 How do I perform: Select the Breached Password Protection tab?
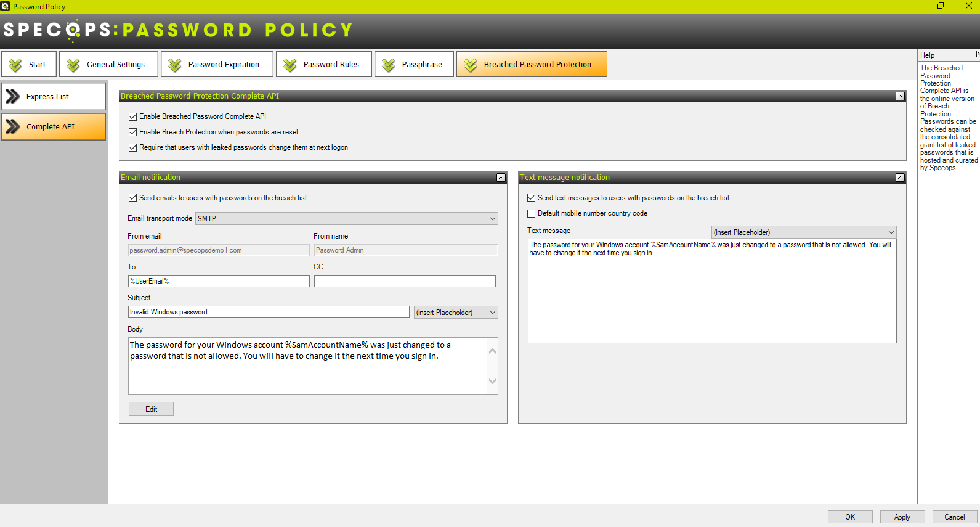point(532,64)
